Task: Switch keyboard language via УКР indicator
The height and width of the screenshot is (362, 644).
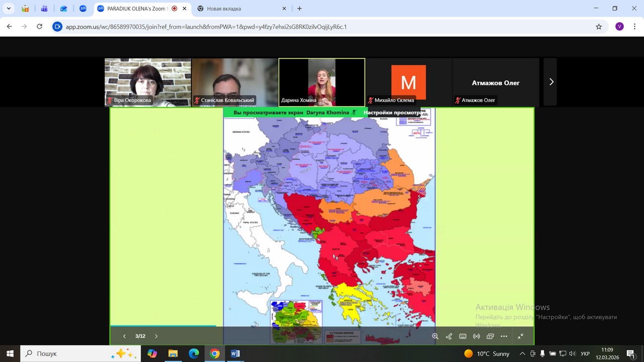Action: [x=585, y=353]
